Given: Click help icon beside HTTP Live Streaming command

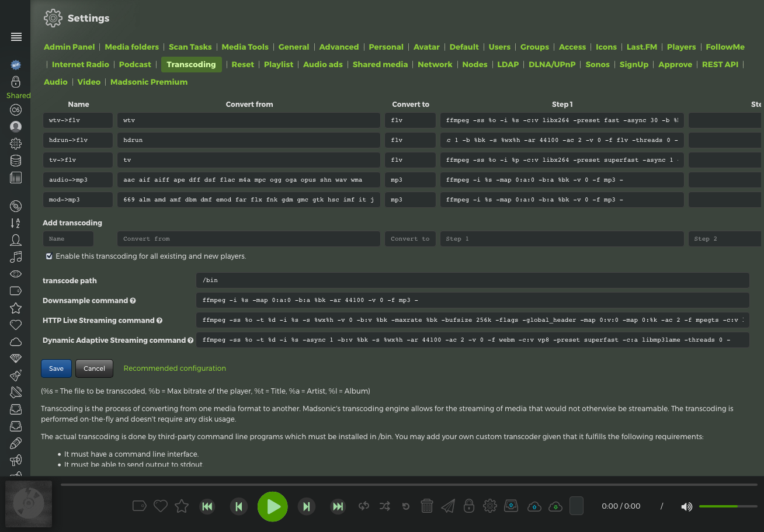Looking at the screenshot, I should coord(159,321).
